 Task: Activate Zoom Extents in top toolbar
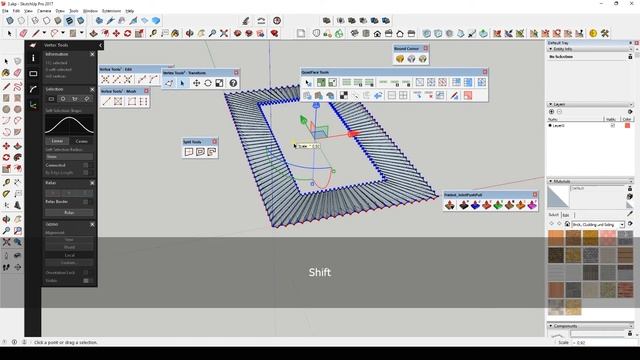point(224,33)
